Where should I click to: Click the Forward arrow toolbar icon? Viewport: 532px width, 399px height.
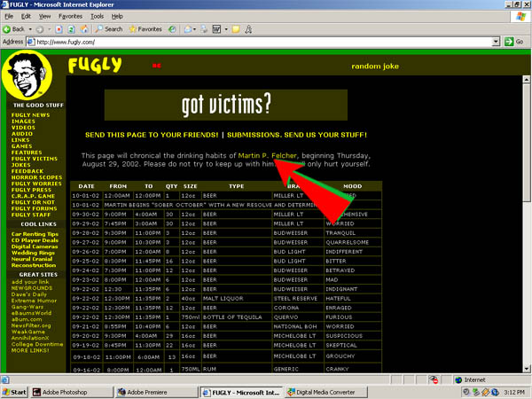coord(40,29)
